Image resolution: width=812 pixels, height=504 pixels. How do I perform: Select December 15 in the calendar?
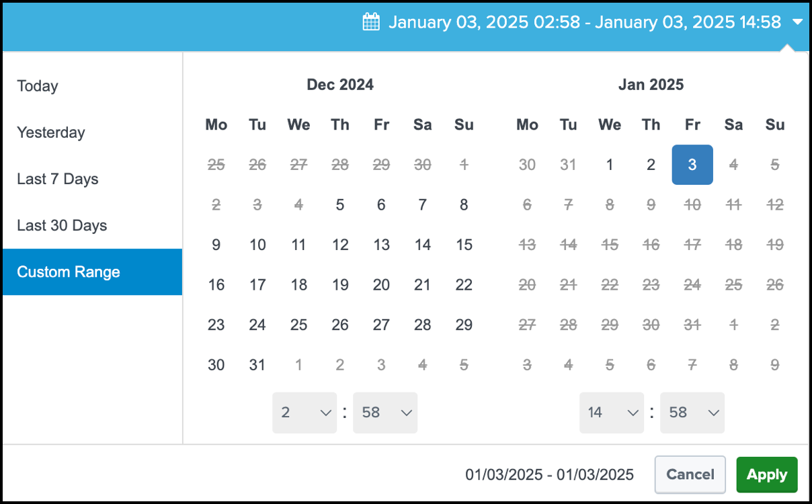[464, 245]
